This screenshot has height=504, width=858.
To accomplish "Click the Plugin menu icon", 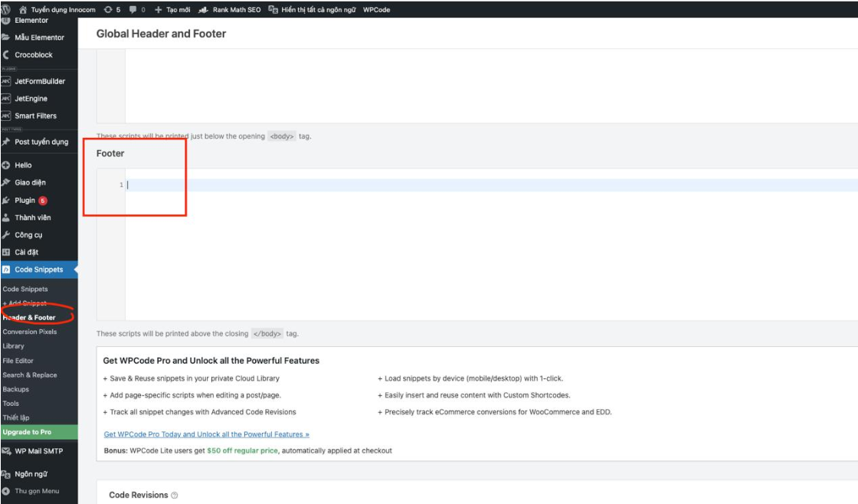I will (x=6, y=200).
